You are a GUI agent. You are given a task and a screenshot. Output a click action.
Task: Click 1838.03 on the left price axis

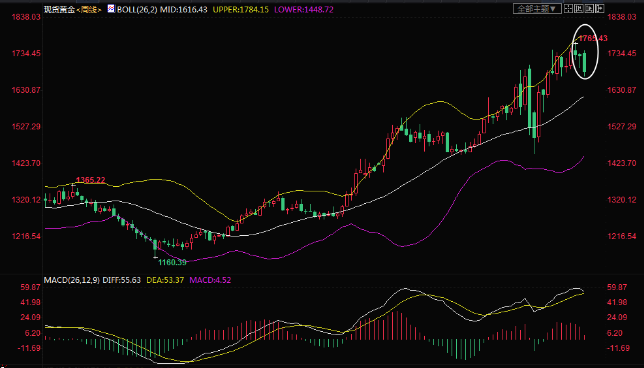coord(26,17)
